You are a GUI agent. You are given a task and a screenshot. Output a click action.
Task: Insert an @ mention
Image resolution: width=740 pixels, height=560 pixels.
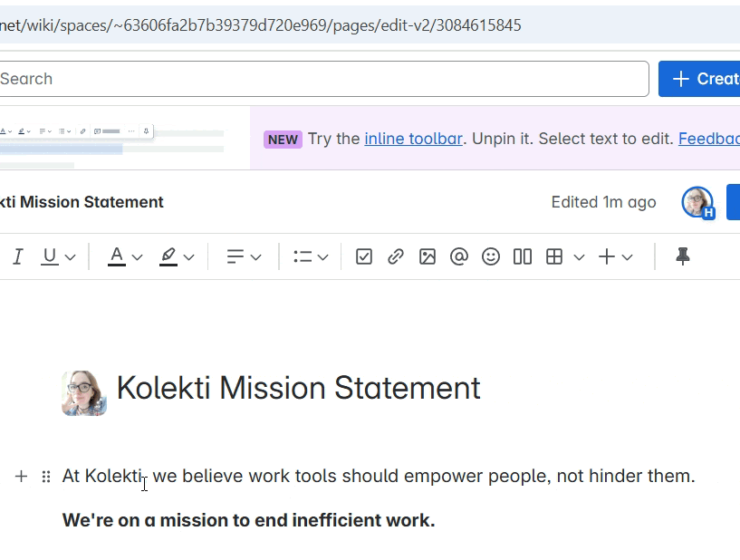[x=459, y=256]
